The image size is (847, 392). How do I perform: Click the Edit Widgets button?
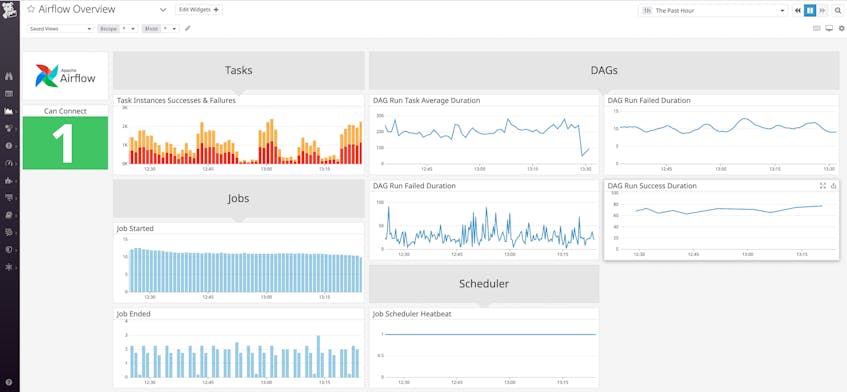[x=199, y=10]
